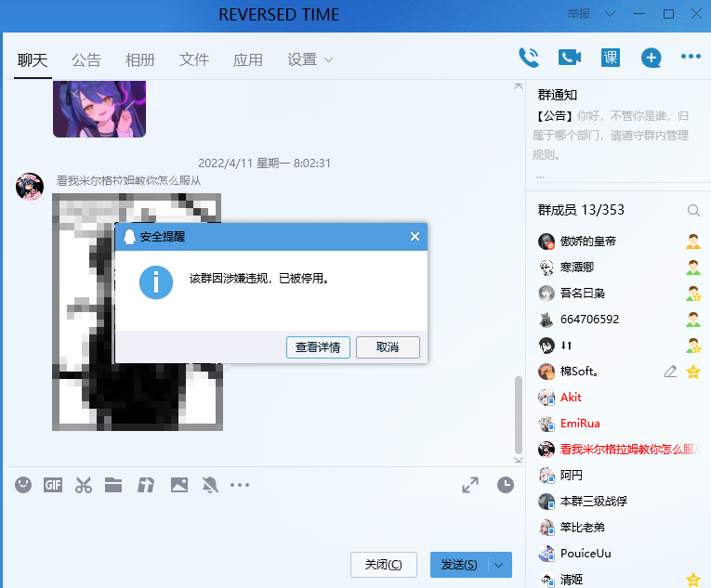Send a file via folder icon
The height and width of the screenshot is (588, 711).
[x=113, y=485]
